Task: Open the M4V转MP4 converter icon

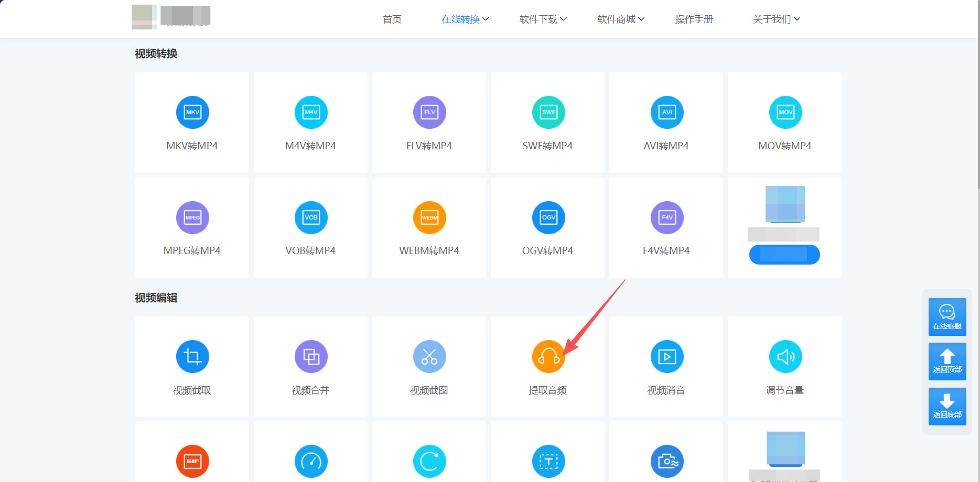Action: (x=311, y=112)
